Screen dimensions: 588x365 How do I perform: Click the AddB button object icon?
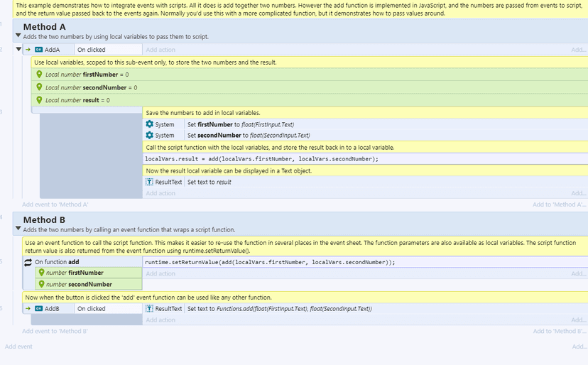38,308
